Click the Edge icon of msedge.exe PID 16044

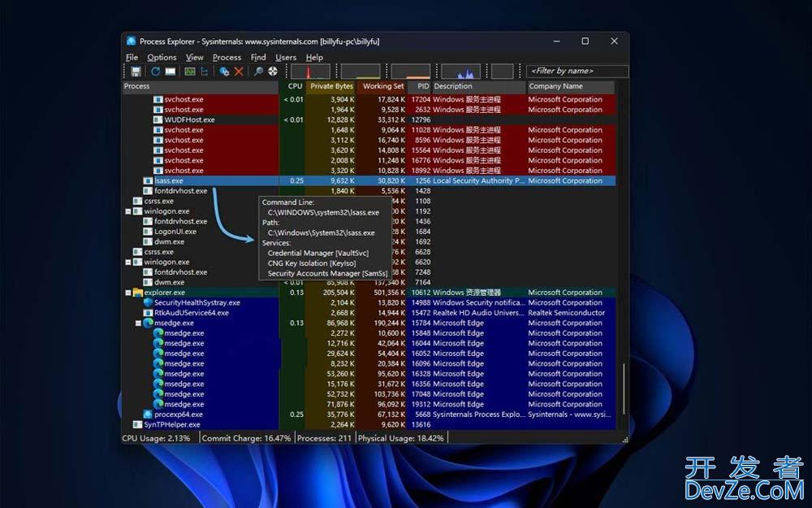click(158, 343)
